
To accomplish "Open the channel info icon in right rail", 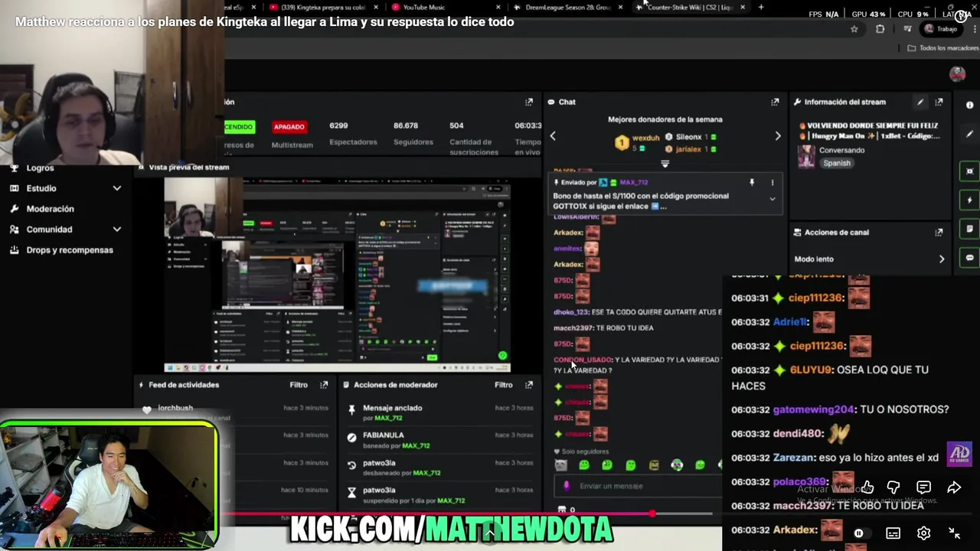I will click(970, 105).
